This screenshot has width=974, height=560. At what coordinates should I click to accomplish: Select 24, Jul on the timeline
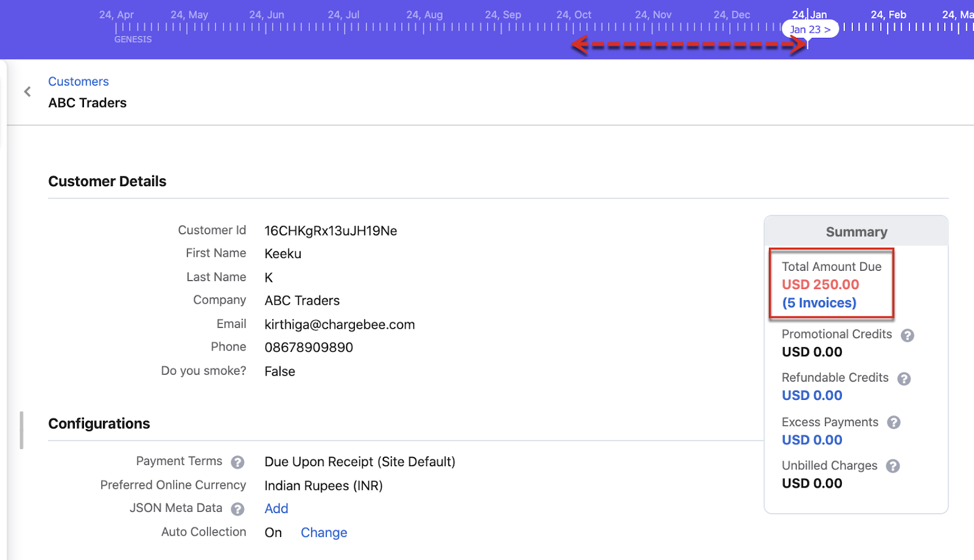[x=343, y=15]
